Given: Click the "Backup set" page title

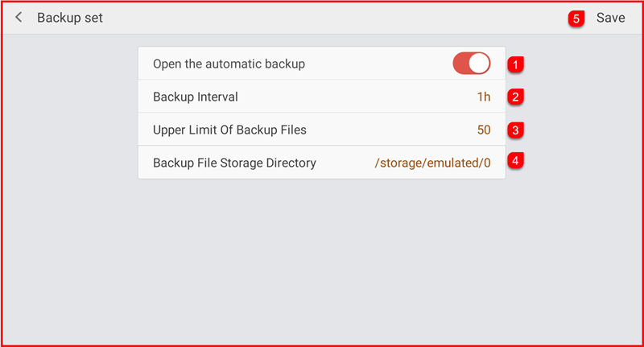Looking at the screenshot, I should (70, 18).
